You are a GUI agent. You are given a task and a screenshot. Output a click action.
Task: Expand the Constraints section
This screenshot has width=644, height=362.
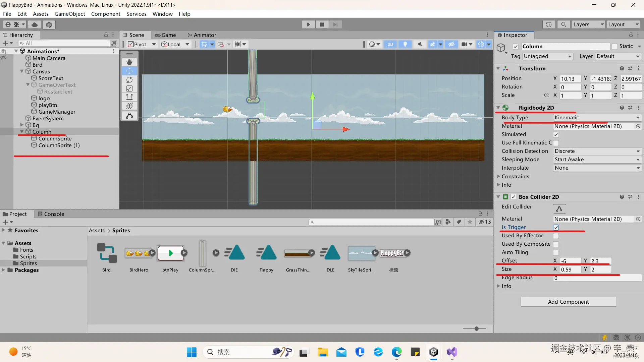498,176
